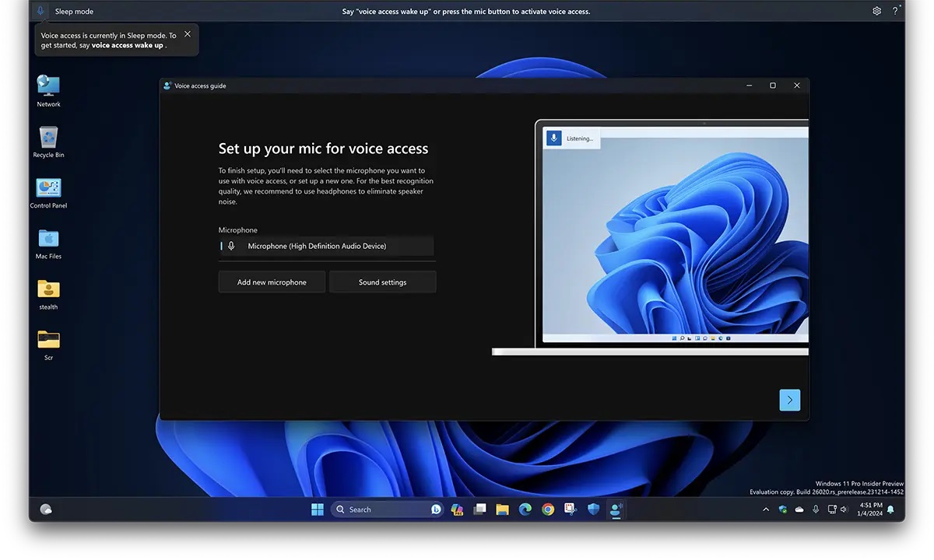Open File Explorer from taskbar
This screenshot has height=560, width=934.
[503, 509]
